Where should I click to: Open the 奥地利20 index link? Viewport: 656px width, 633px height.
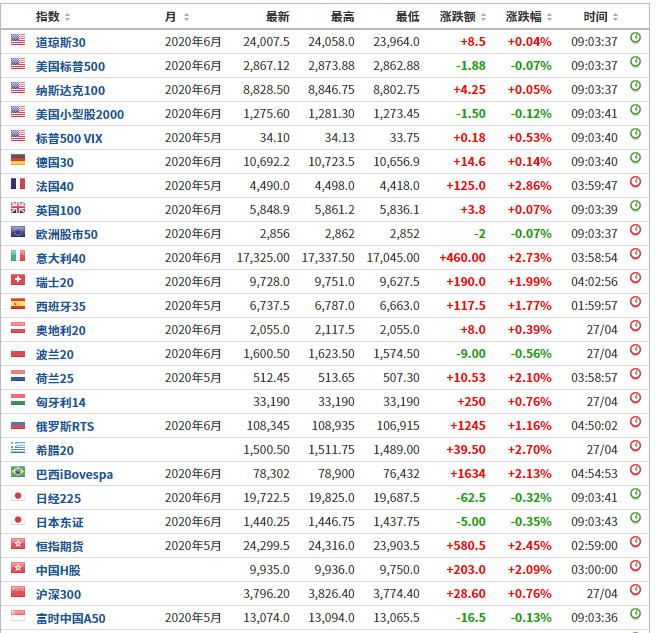click(61, 331)
